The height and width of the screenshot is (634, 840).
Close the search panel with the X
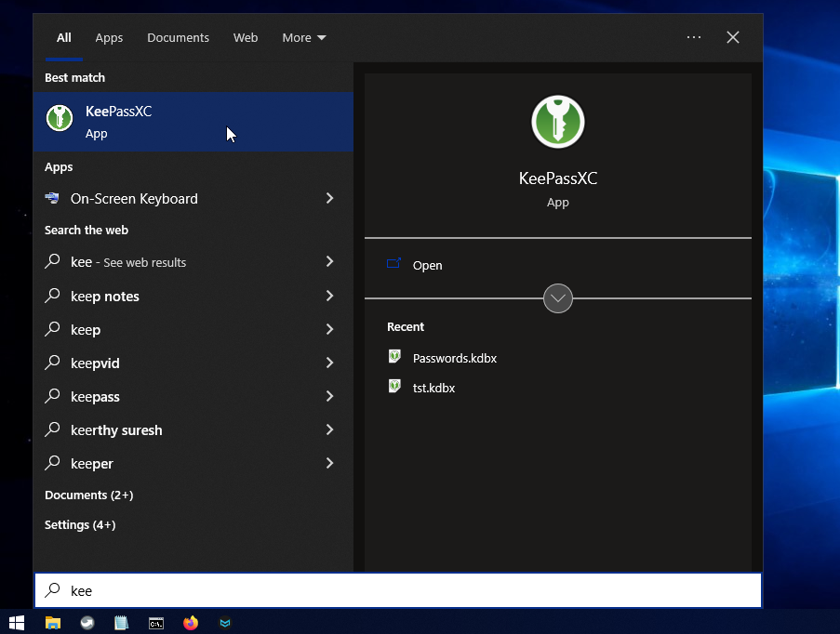[x=733, y=37]
